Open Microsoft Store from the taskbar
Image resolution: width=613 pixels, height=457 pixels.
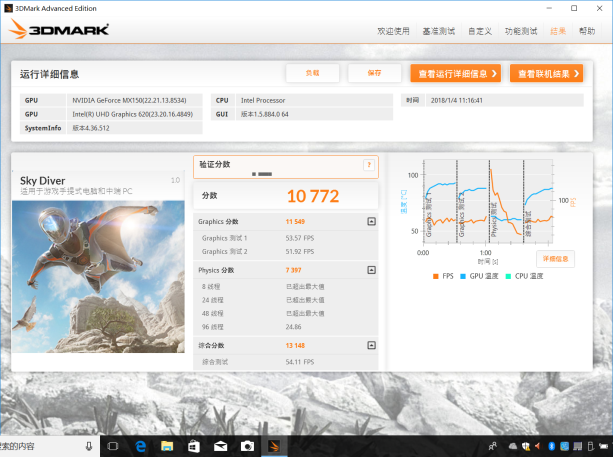[194, 446]
